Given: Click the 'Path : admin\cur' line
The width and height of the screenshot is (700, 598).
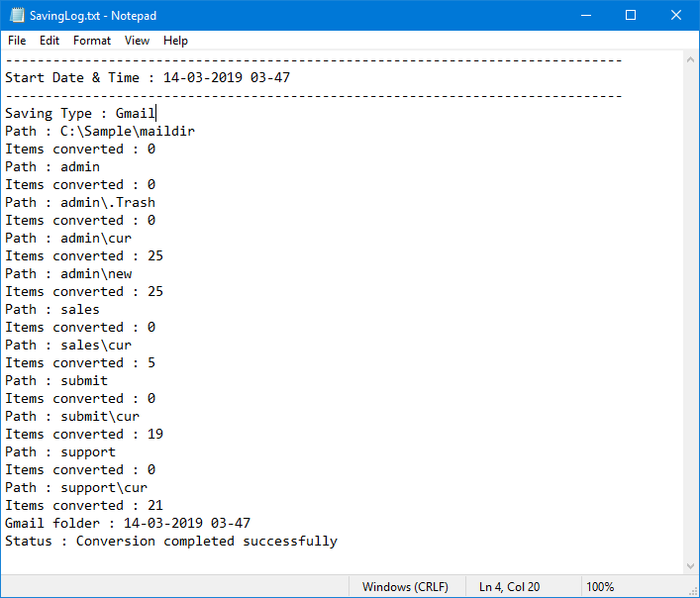Looking at the screenshot, I should click(x=68, y=239).
